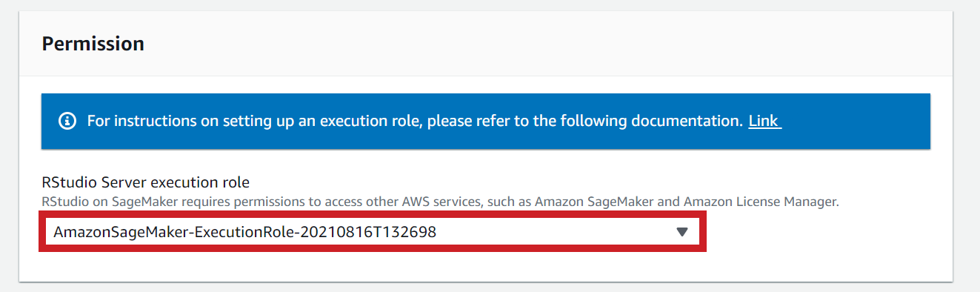Click empty space right of the role dropdown
The height and width of the screenshot is (292, 980).
(822, 232)
